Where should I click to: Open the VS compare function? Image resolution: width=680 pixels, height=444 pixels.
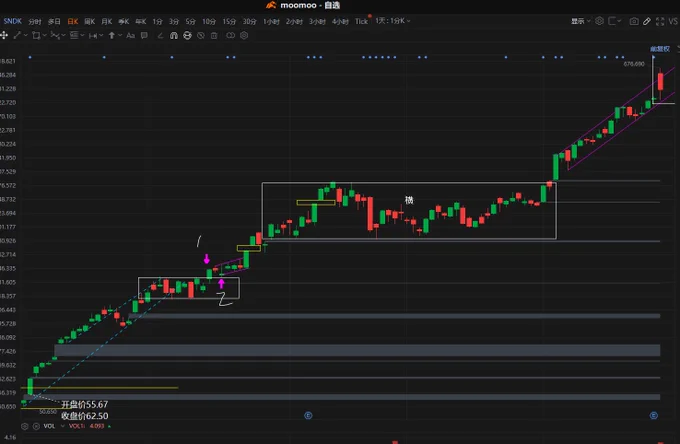[673, 21]
